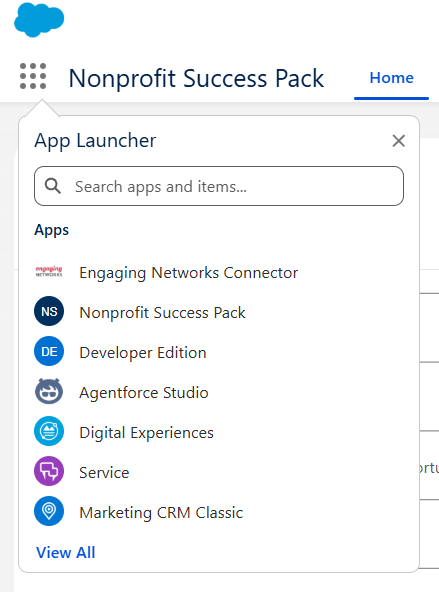Click the DE Developer Edition icon
This screenshot has width=439, height=592.
pyautogui.click(x=49, y=352)
